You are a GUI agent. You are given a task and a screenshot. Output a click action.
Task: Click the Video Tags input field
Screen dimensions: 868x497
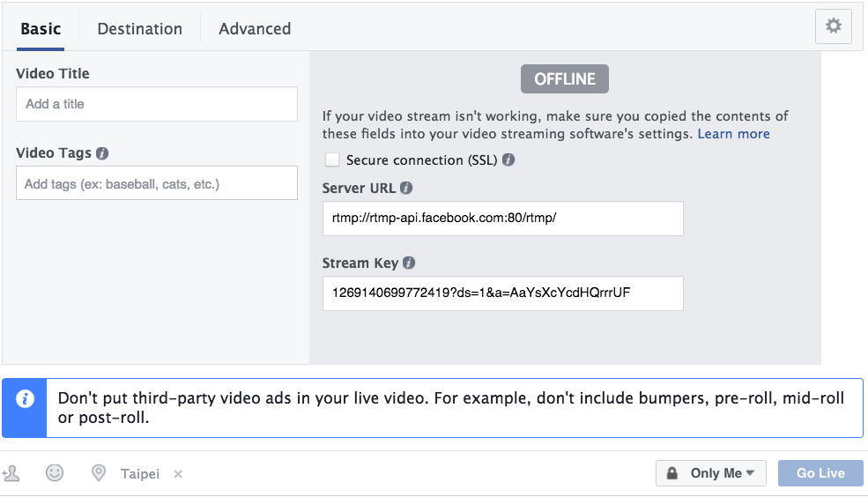[157, 183]
